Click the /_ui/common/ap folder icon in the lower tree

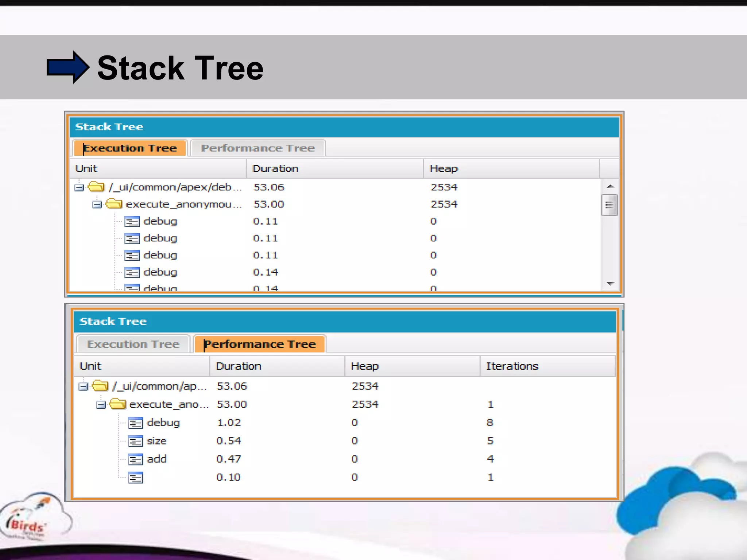tap(100, 386)
